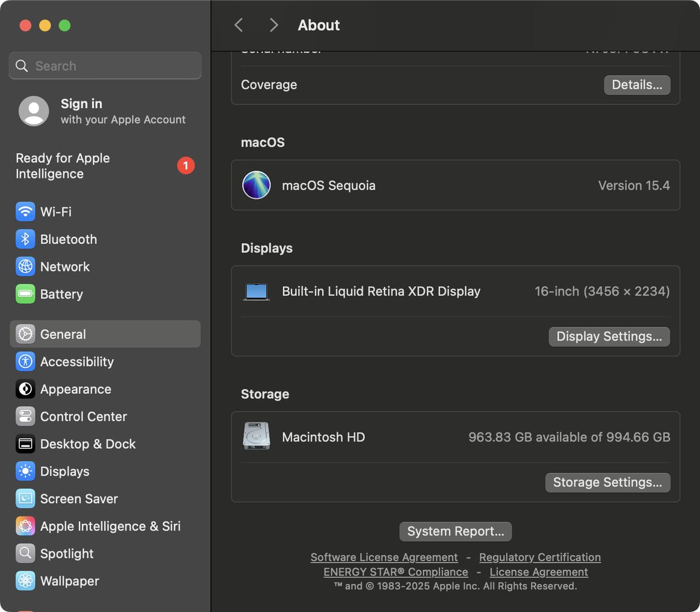The height and width of the screenshot is (612, 700).
Task: Click the macOS Sequoia name text
Action: point(328,185)
